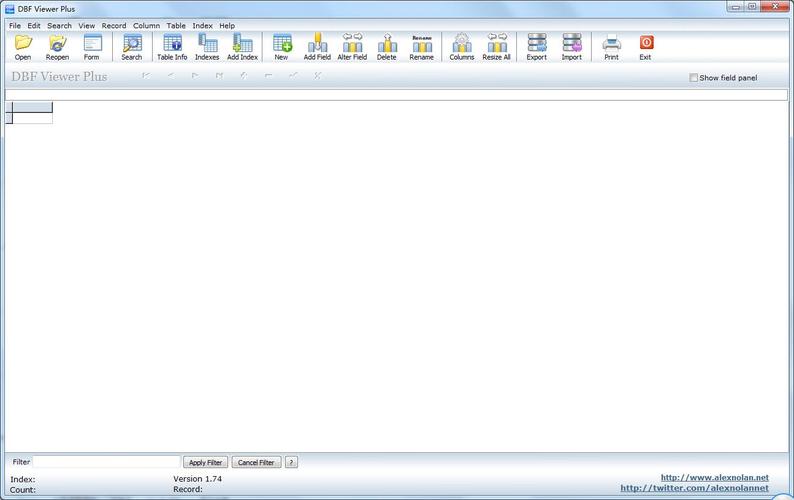The width and height of the screenshot is (794, 500).
Task: Click the Export toolbar icon
Action: tap(537, 45)
